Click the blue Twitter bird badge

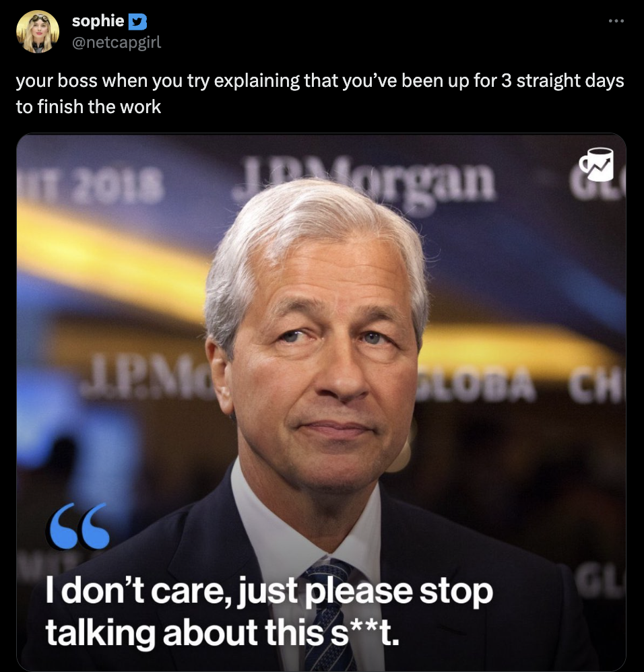137,22
